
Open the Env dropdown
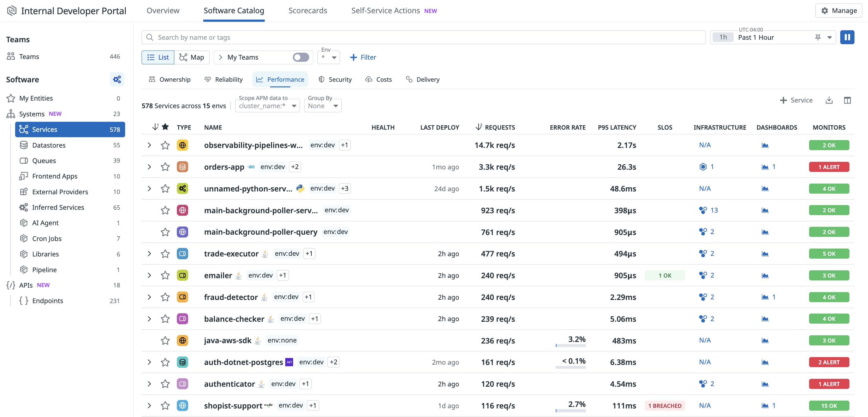click(329, 57)
